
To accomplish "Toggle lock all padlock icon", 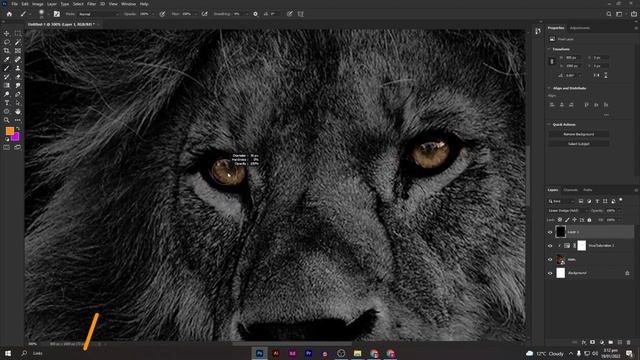I will pos(589,220).
